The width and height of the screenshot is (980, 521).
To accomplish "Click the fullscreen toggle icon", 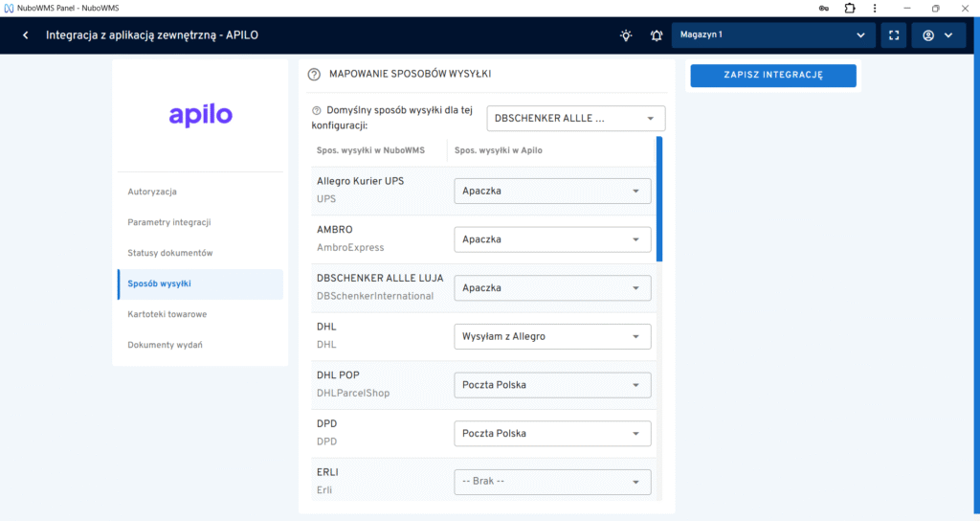I will pos(893,35).
